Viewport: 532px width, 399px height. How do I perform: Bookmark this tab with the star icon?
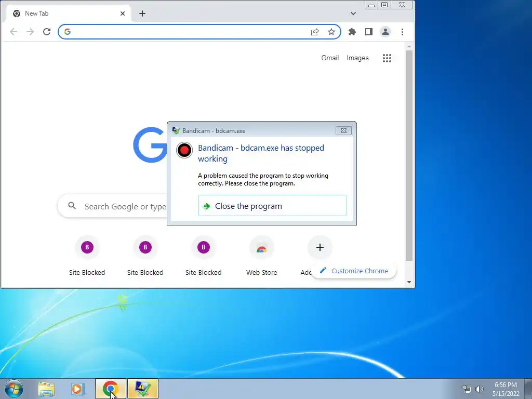pyautogui.click(x=331, y=32)
